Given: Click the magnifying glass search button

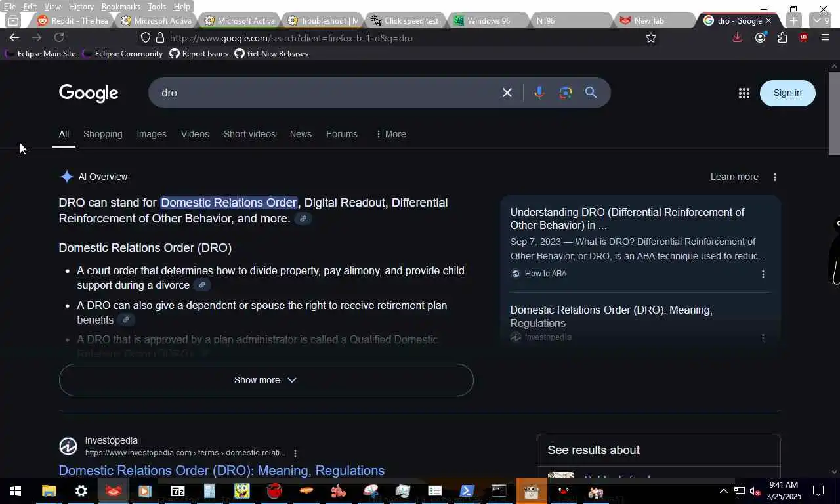Looking at the screenshot, I should tap(591, 93).
